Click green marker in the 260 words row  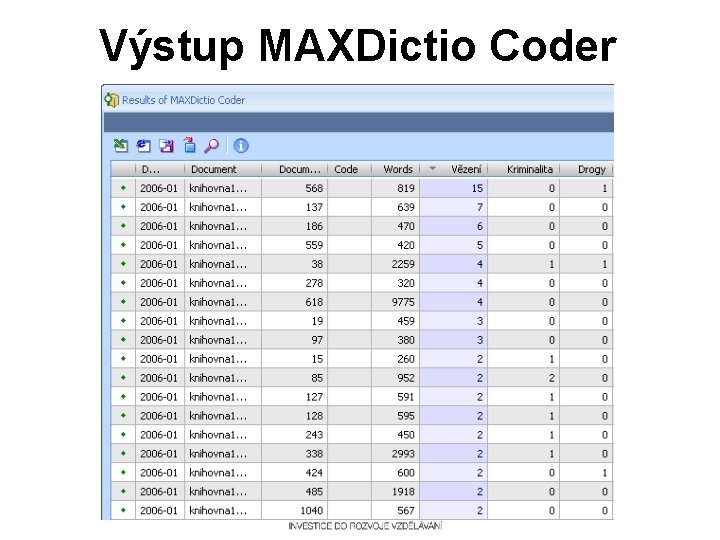coord(123,359)
